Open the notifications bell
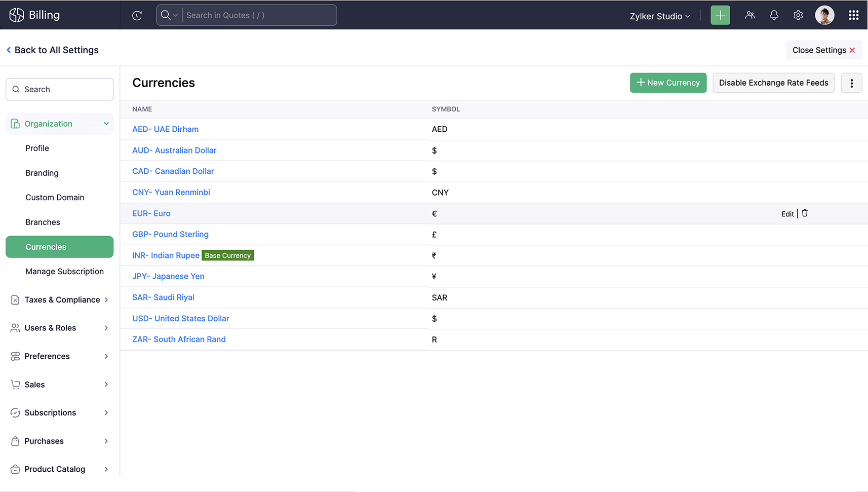This screenshot has height=492, width=868. pos(774,15)
